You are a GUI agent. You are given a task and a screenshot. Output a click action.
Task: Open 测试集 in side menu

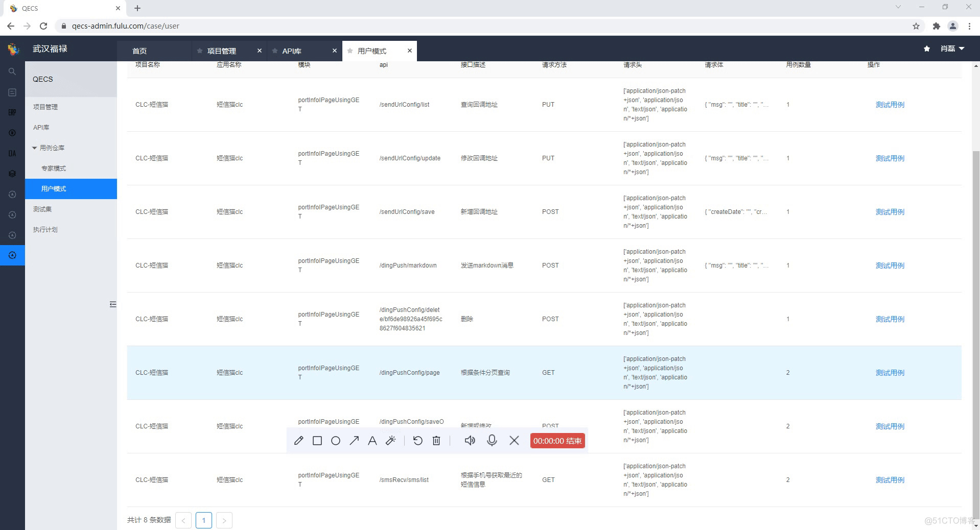[x=42, y=209]
